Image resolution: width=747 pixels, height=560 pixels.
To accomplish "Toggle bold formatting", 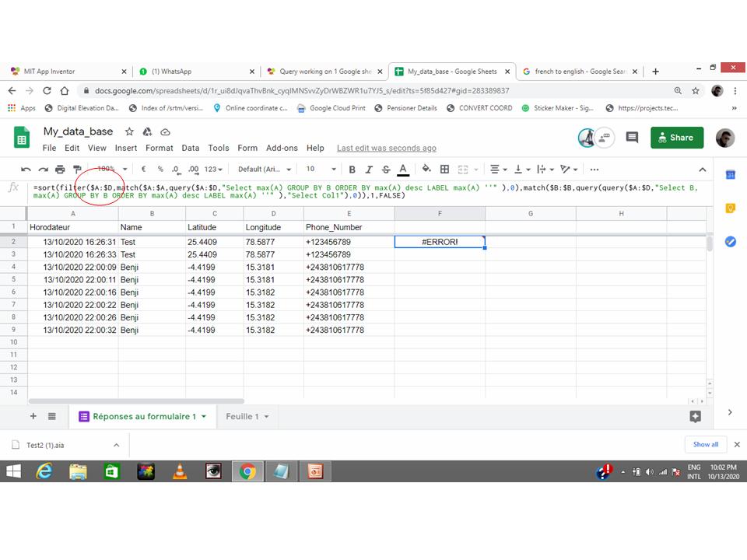I will coord(352,170).
